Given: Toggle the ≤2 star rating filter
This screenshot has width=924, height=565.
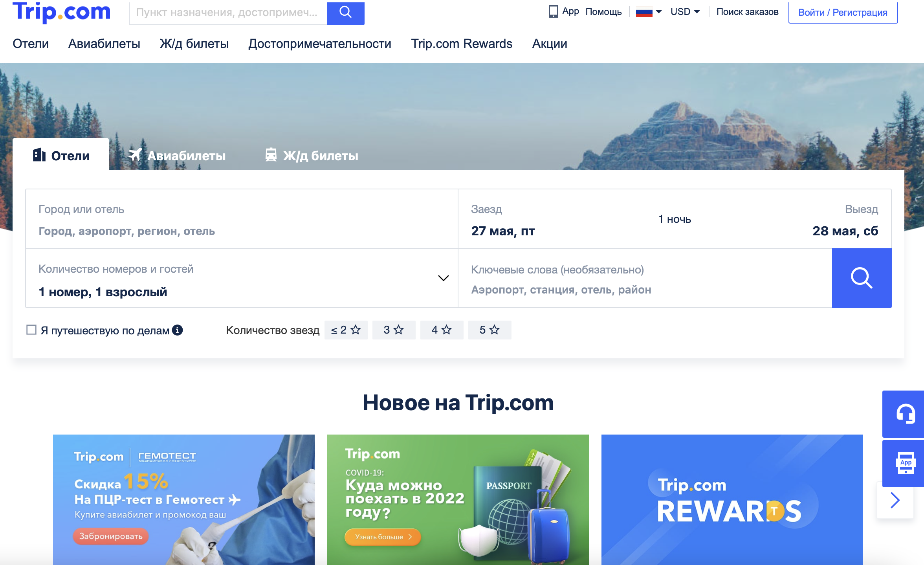Looking at the screenshot, I should coord(346,330).
